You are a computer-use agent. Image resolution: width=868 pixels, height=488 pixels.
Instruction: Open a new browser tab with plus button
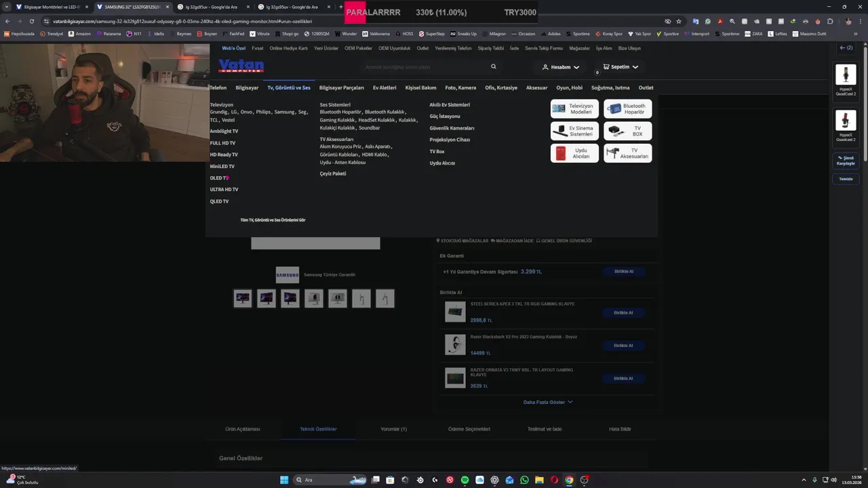coord(340,7)
